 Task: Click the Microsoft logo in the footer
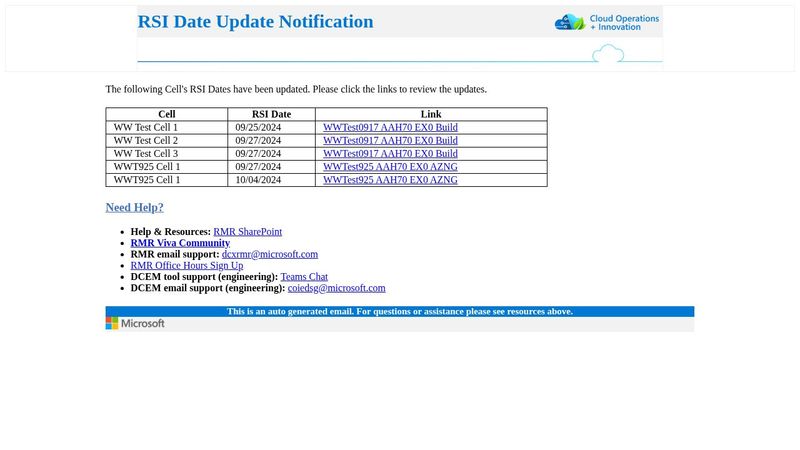[x=135, y=324]
